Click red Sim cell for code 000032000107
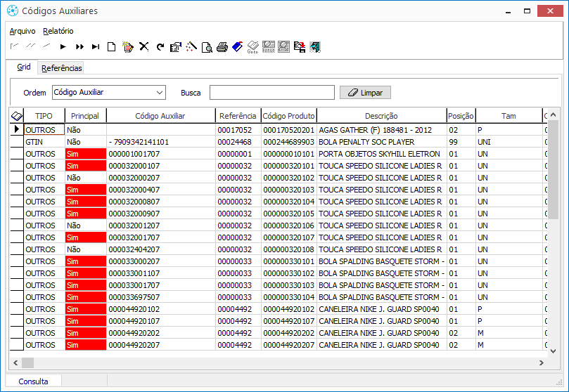The width and height of the screenshot is (569, 392). click(x=86, y=166)
